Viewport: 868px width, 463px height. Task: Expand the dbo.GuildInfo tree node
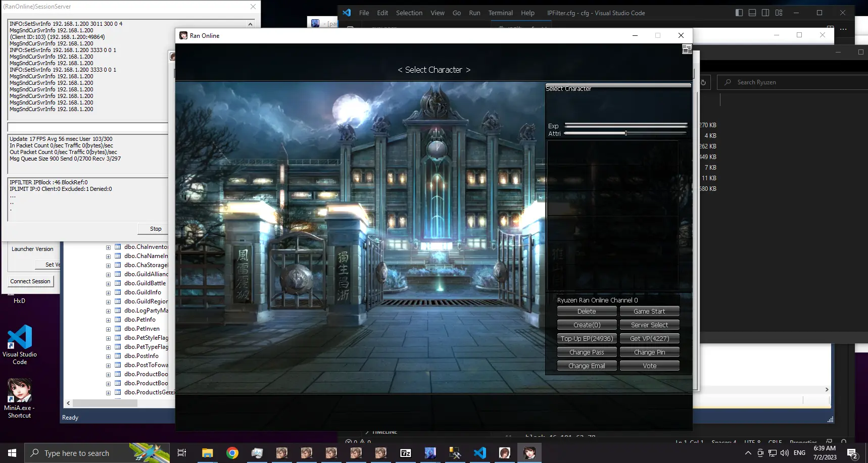[108, 293]
